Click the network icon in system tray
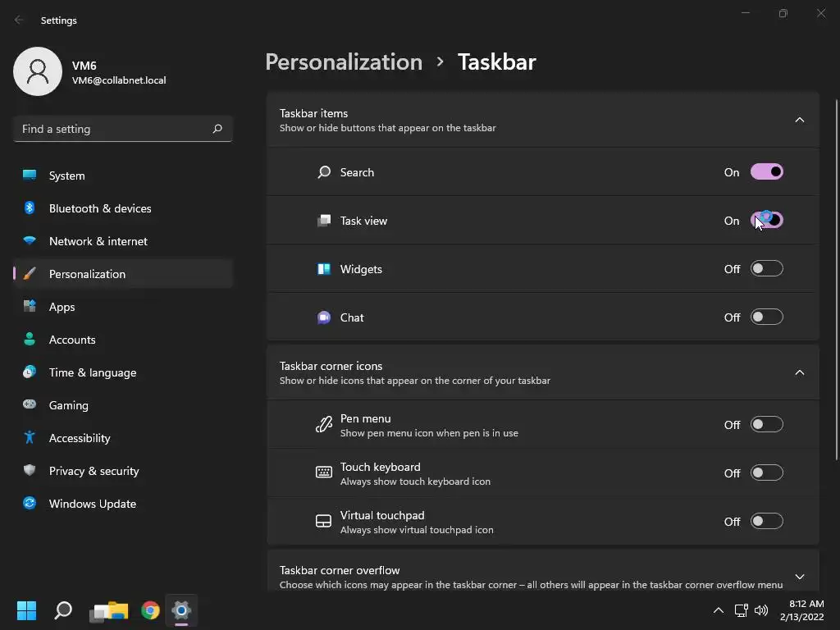 pyautogui.click(x=741, y=610)
